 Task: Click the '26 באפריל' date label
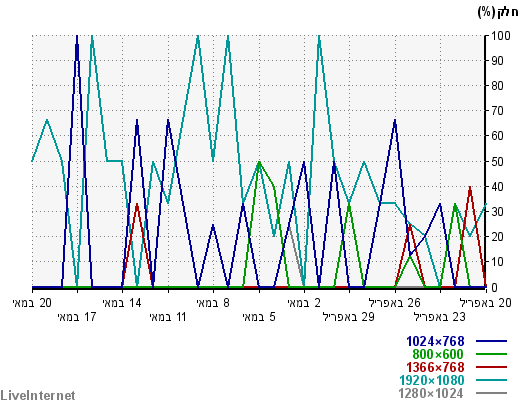pyautogui.click(x=394, y=303)
